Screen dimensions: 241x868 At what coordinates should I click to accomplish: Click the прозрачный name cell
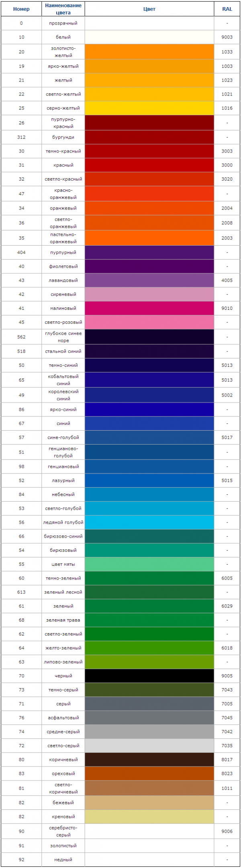(63, 23)
